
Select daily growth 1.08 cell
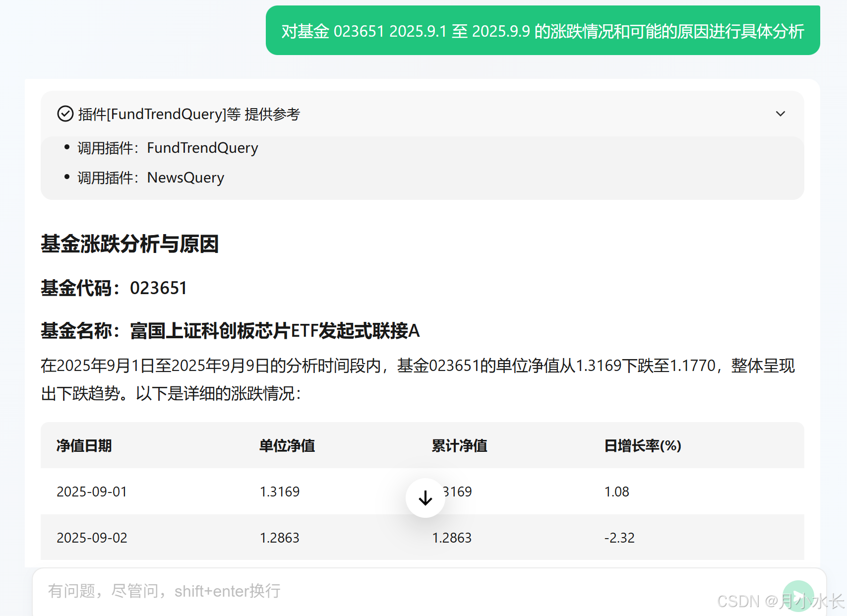point(616,492)
